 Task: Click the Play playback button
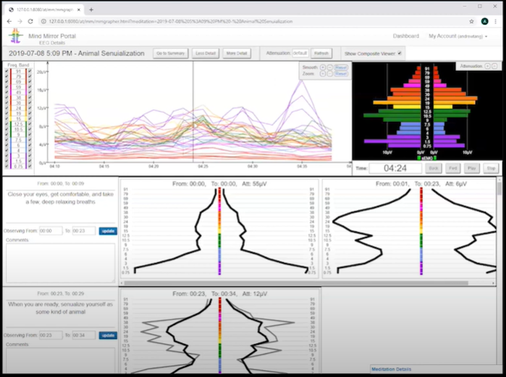[x=471, y=168]
